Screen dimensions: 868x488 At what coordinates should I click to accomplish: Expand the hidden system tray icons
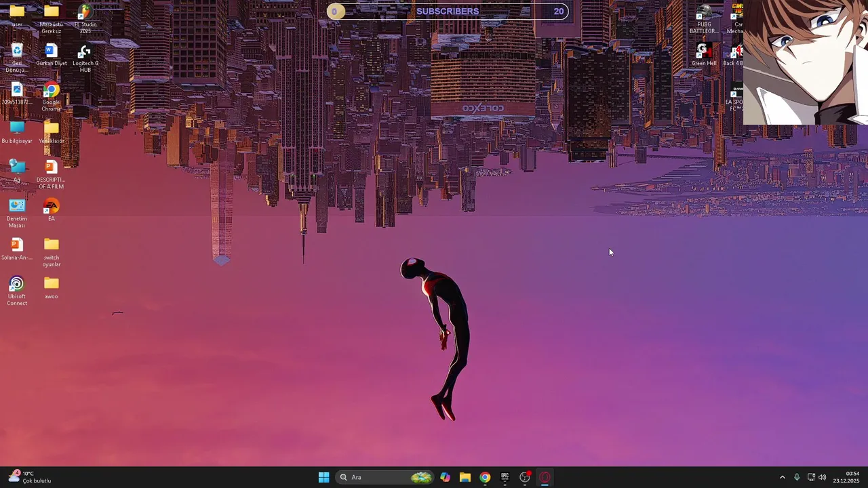point(782,477)
